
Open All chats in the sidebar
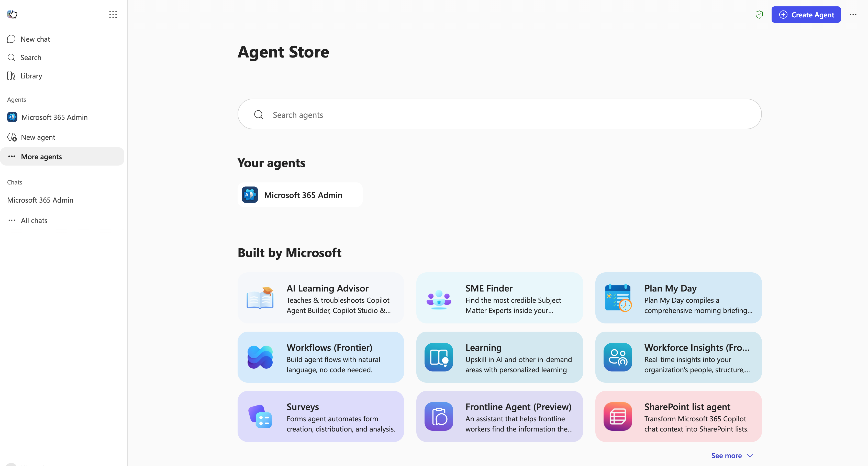[62, 220]
